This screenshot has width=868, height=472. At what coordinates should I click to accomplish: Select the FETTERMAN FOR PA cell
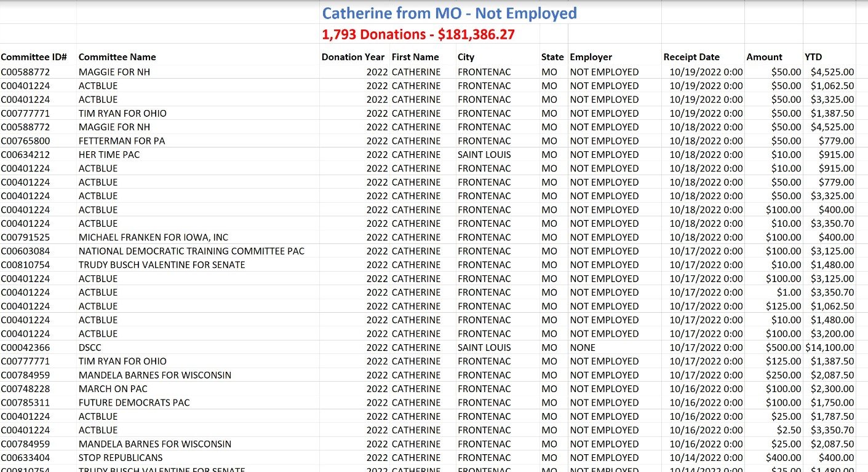(122, 141)
